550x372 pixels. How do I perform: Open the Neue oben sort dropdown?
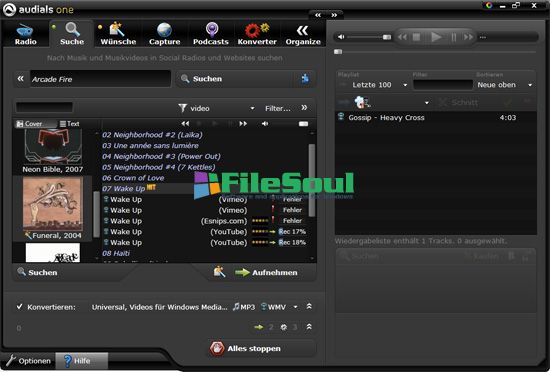point(504,85)
